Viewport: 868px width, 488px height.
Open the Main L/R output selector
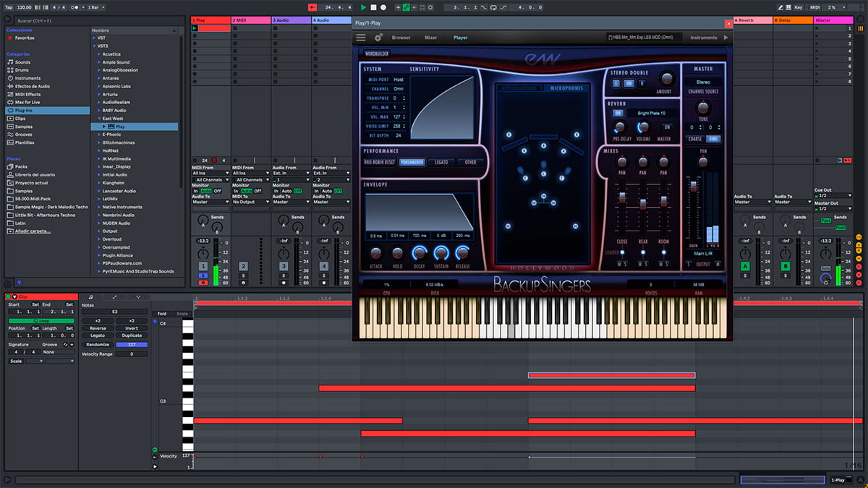(x=703, y=254)
